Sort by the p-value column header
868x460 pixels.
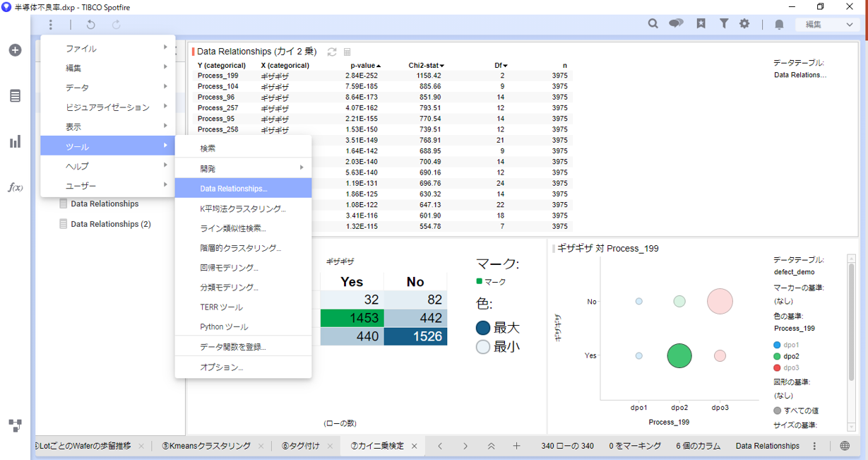pyautogui.click(x=365, y=65)
